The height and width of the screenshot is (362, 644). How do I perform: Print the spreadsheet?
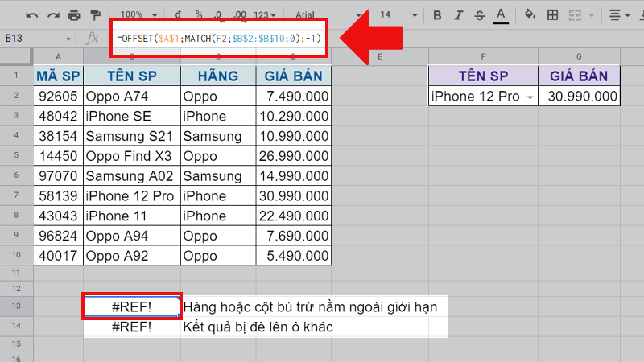(x=74, y=15)
